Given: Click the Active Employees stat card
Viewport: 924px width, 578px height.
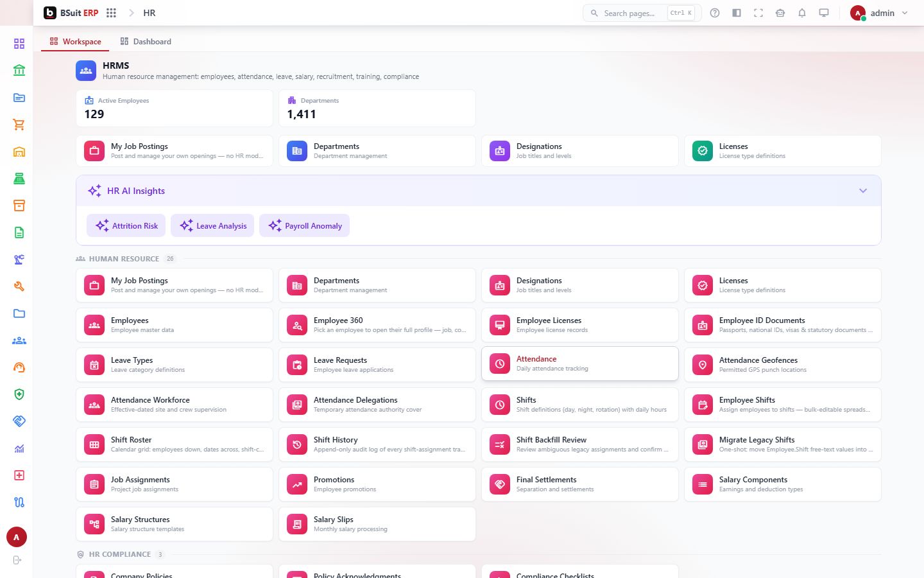Looking at the screenshot, I should click(175, 108).
